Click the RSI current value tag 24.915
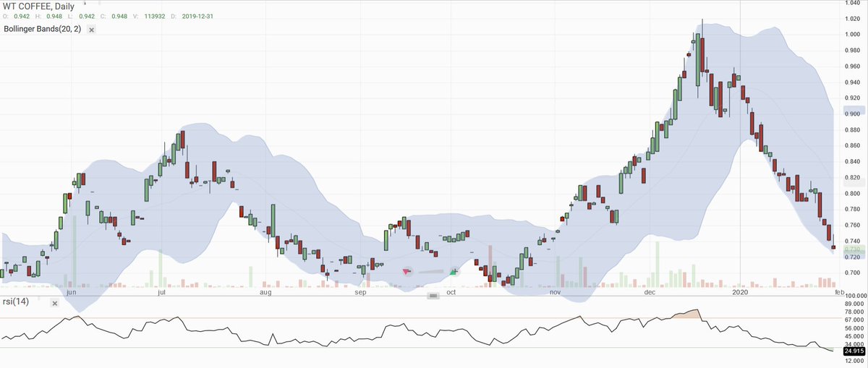This screenshot has height=368, width=868. point(854,351)
